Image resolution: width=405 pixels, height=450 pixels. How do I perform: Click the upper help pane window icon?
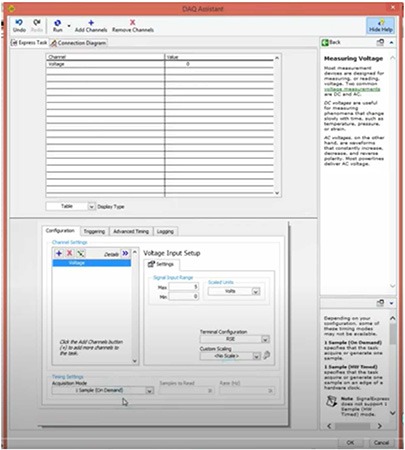tap(380, 42)
